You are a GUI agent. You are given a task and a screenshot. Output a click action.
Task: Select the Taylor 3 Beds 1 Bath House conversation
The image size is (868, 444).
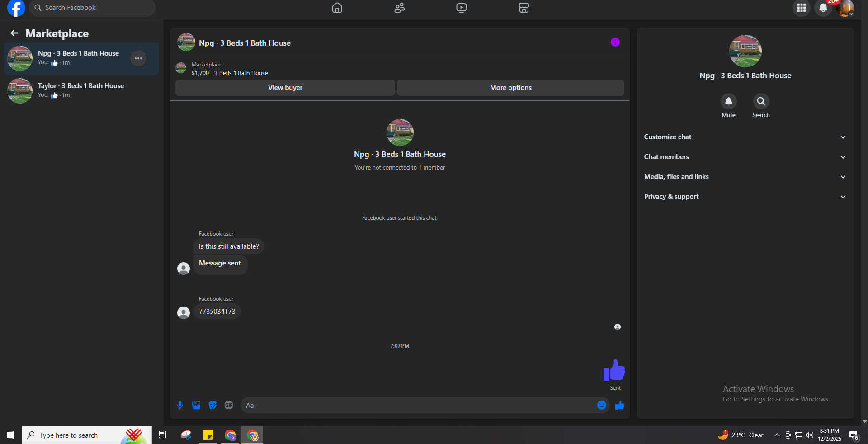pos(81,91)
